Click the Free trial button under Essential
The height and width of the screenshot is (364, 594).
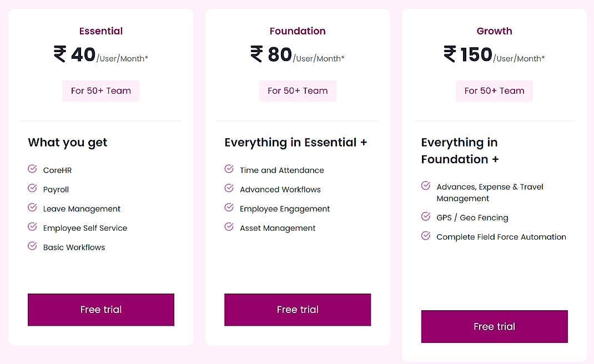click(x=100, y=310)
